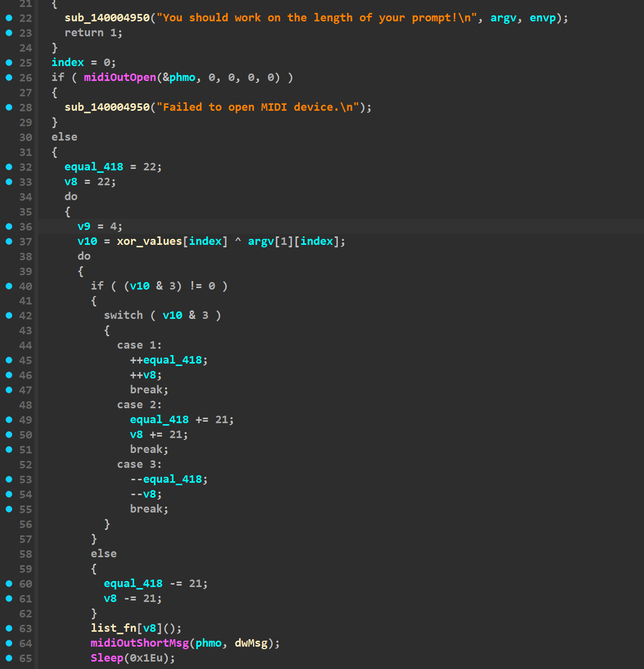Select the &phmo argument on line 26
Image resolution: width=644 pixels, height=669 pixels.
click(x=179, y=77)
